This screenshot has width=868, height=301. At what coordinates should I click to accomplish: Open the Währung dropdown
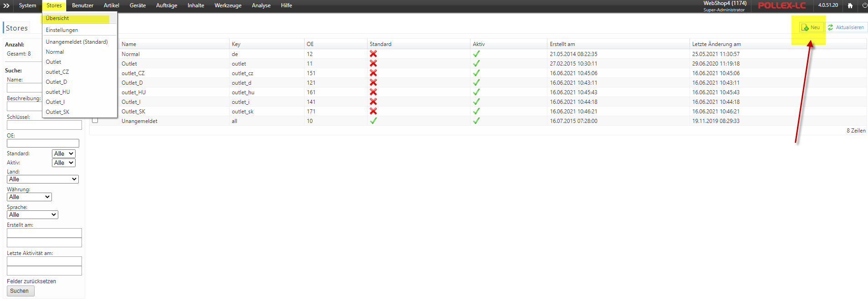point(29,197)
